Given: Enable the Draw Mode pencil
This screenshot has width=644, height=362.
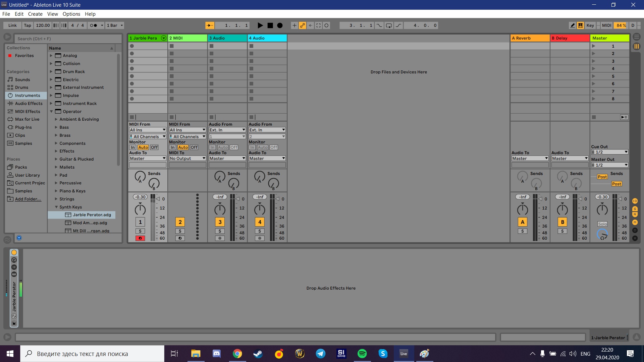Looking at the screenshot, I should [573, 25].
